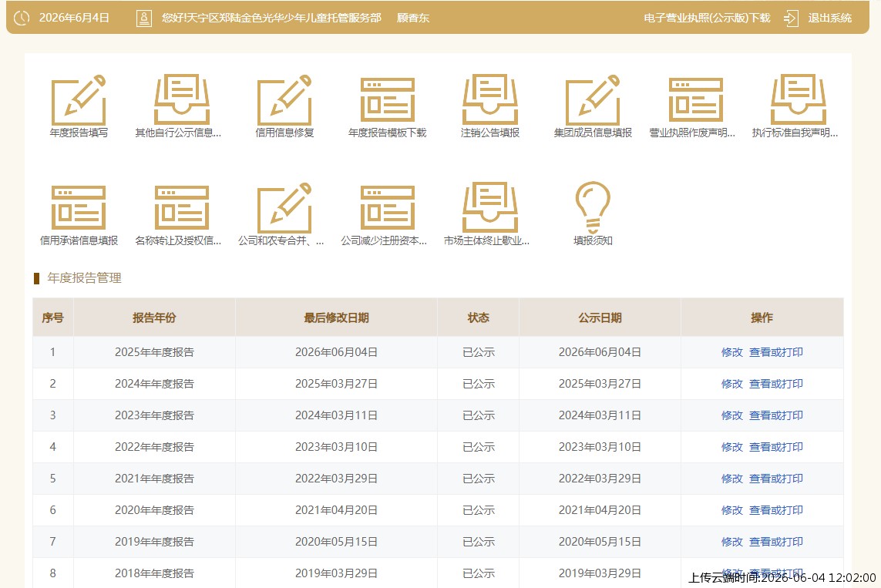The height and width of the screenshot is (588, 881).
Task: Click the 年度报告管理 section heading
Action: 84,278
